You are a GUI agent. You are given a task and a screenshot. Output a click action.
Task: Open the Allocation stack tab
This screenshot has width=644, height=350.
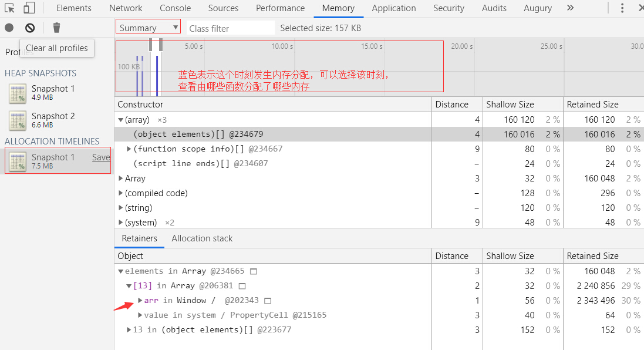point(202,238)
